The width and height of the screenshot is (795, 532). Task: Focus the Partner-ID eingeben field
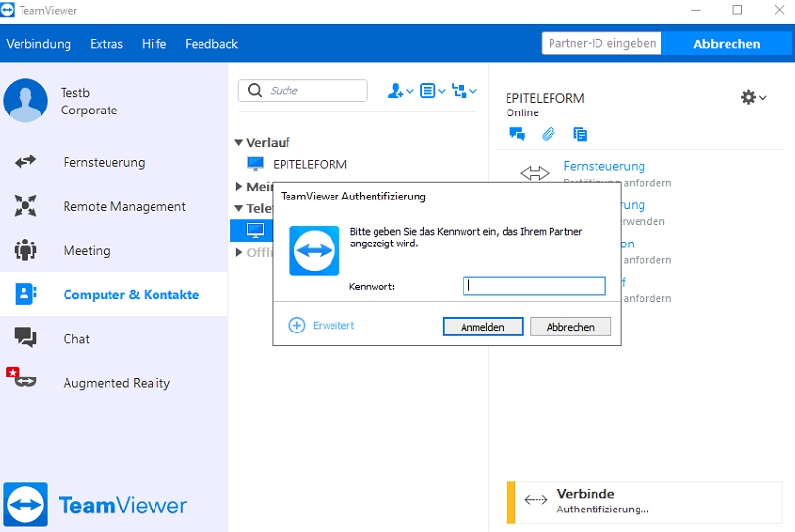pos(601,44)
